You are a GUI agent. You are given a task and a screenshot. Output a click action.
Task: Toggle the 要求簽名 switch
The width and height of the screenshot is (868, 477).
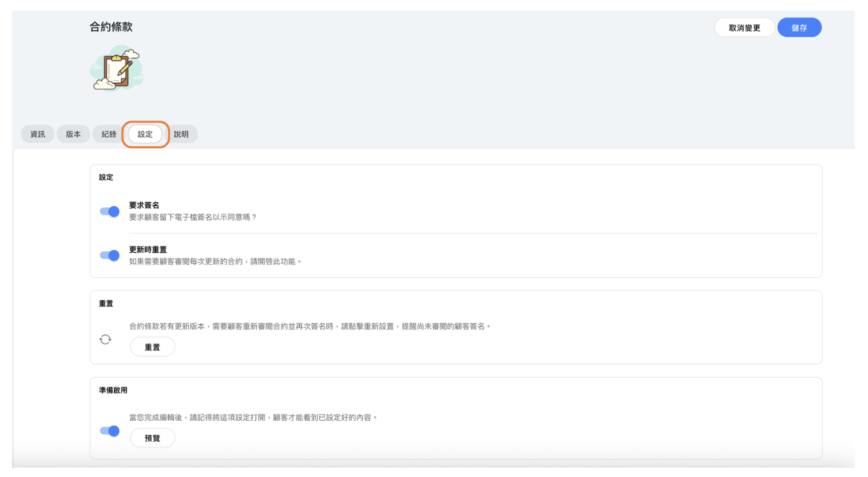(109, 211)
